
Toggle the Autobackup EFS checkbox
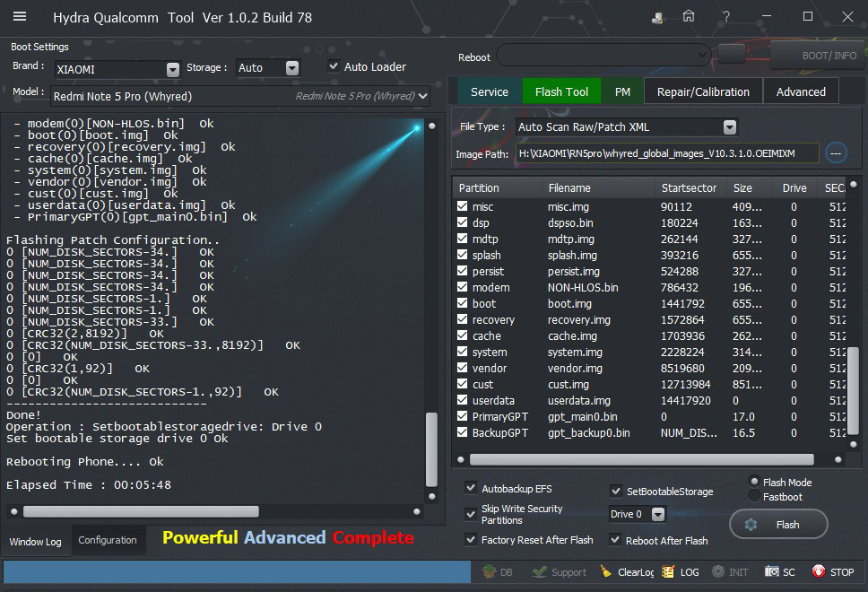point(472,489)
